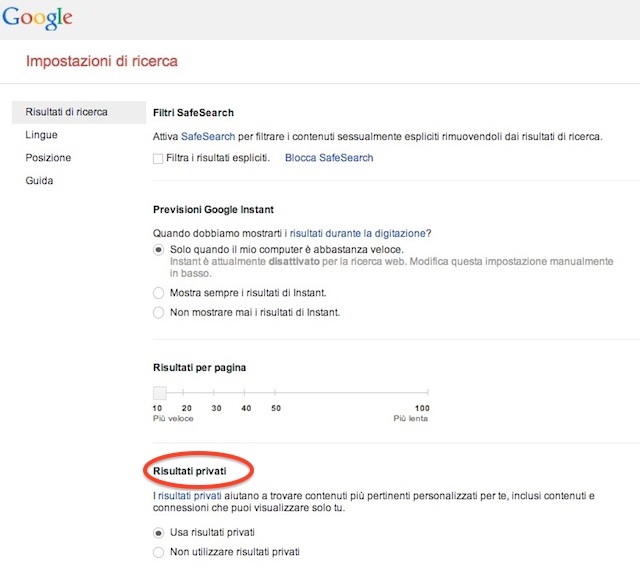Choose Non mostrare mai i risultati di Instant

[x=158, y=312]
